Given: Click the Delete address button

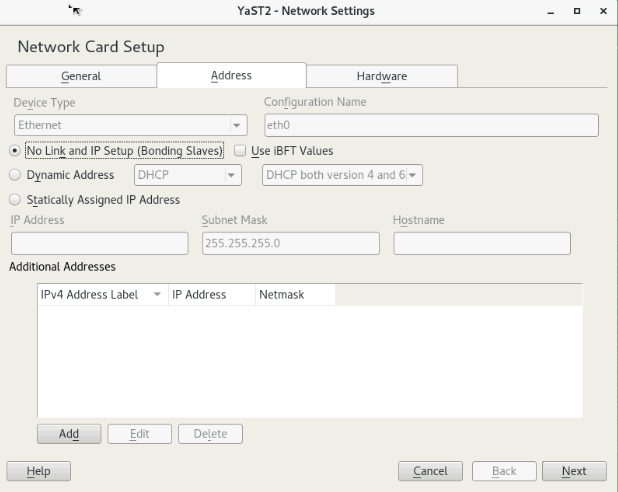Looking at the screenshot, I should click(210, 434).
